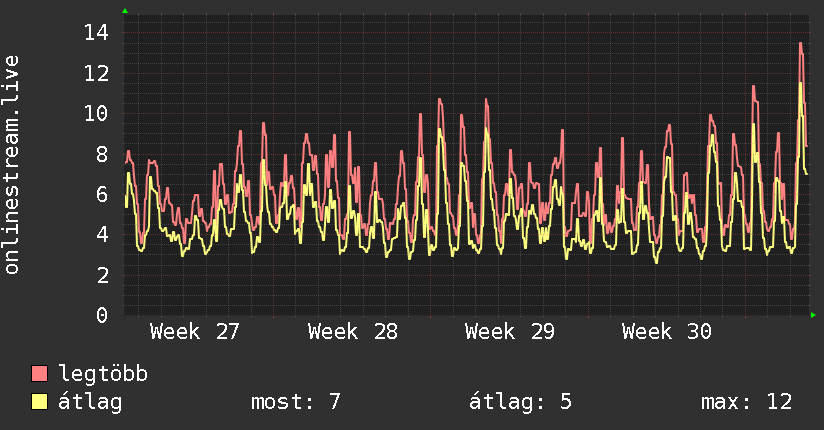Click the green arrow atop the y-axis

pyautogui.click(x=125, y=11)
